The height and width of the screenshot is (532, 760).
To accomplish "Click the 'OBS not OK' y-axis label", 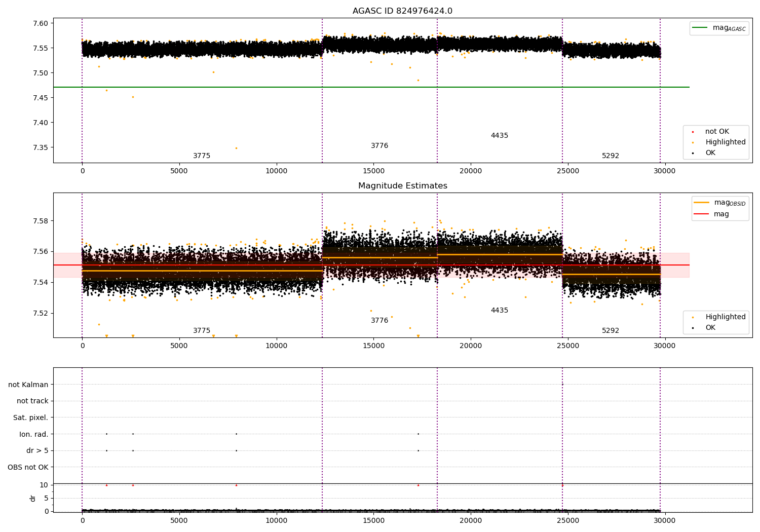I will coord(28,468).
